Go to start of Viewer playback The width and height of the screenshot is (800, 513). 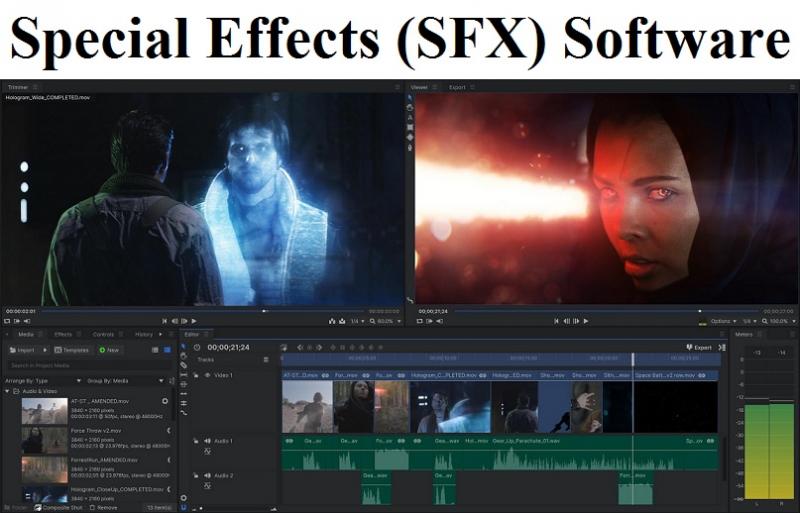(x=556, y=321)
